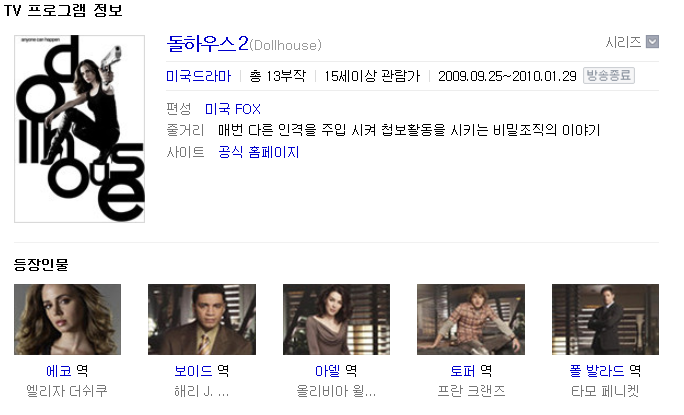684x415 pixels.
Task: Click the 아델 character name link
Action: (x=327, y=371)
